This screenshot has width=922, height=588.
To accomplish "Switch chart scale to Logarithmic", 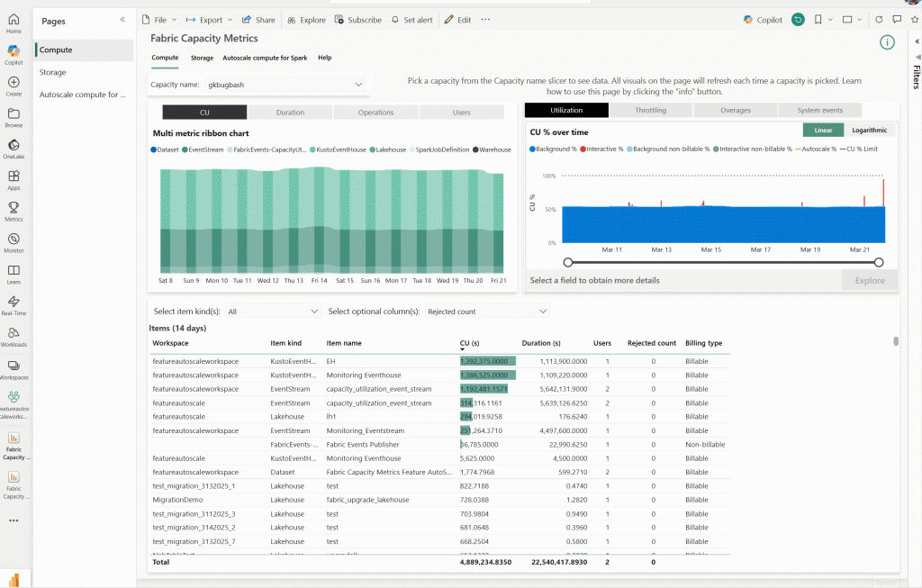I will (869, 131).
